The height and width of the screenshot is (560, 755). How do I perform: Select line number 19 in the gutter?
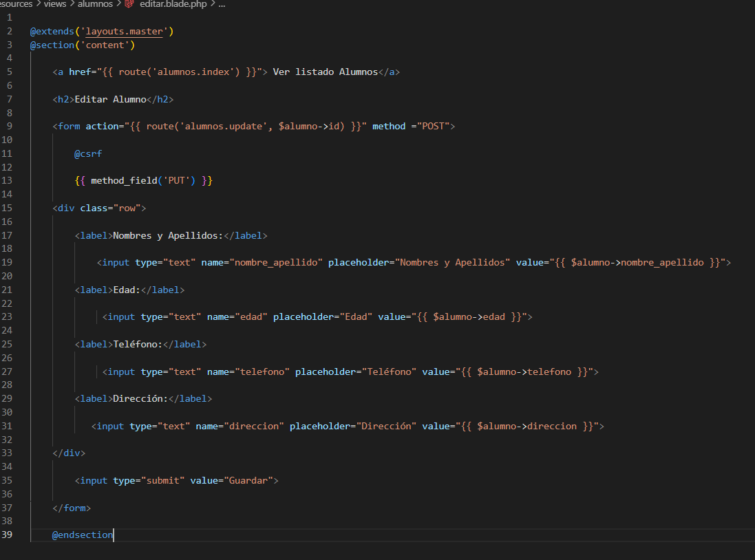7,262
